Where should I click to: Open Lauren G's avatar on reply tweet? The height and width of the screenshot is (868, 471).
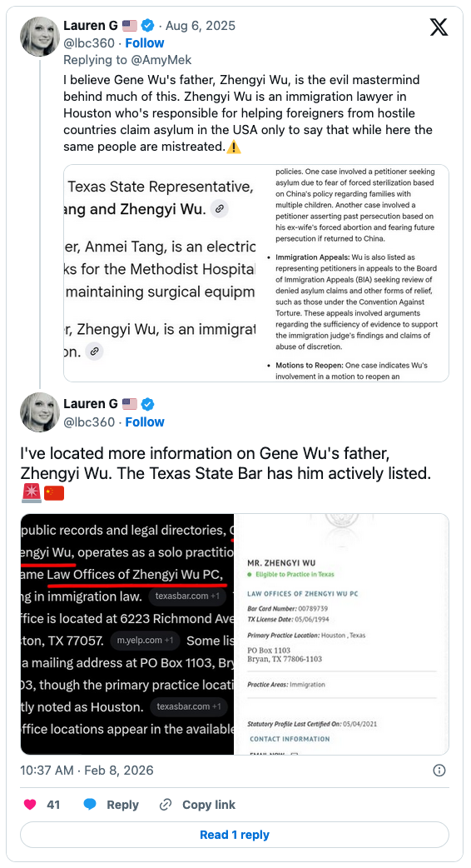tap(40, 37)
